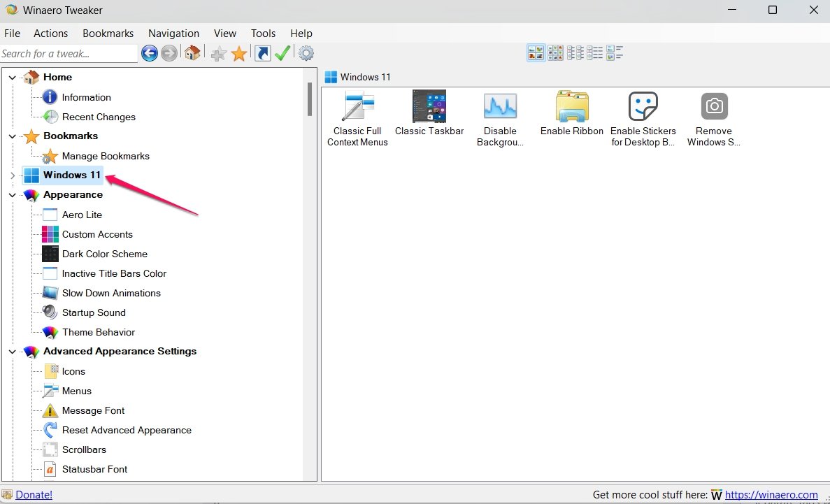
Task: Click the Message Font warning icon
Action: point(50,410)
